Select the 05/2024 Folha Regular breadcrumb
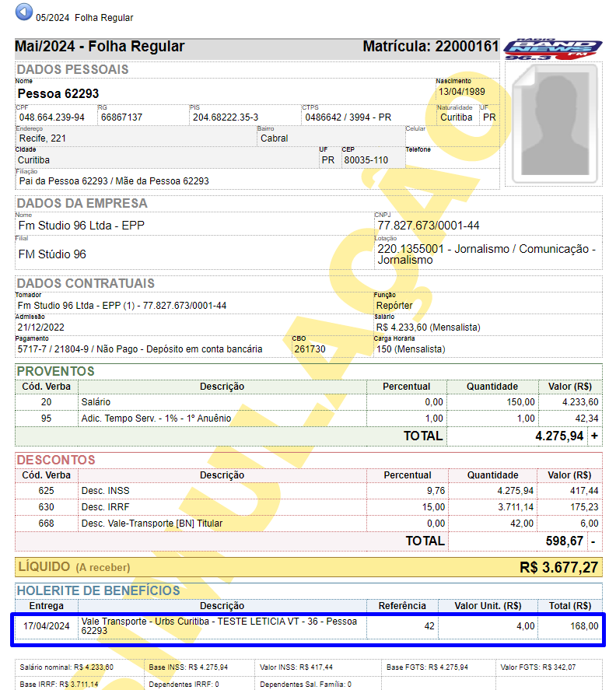 click(x=84, y=18)
